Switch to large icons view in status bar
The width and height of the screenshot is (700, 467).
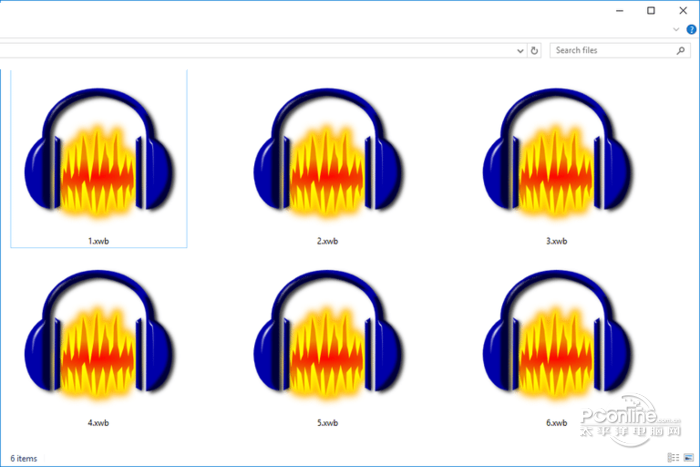click(689, 458)
